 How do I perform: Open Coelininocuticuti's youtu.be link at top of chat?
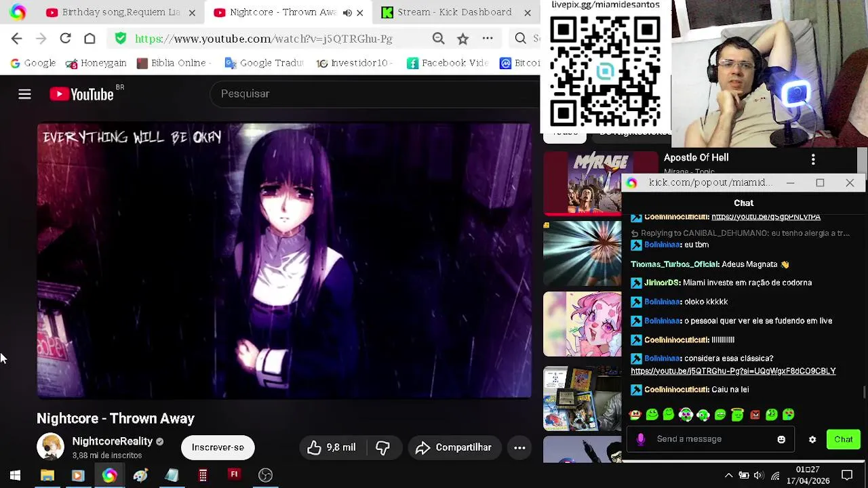(x=766, y=217)
